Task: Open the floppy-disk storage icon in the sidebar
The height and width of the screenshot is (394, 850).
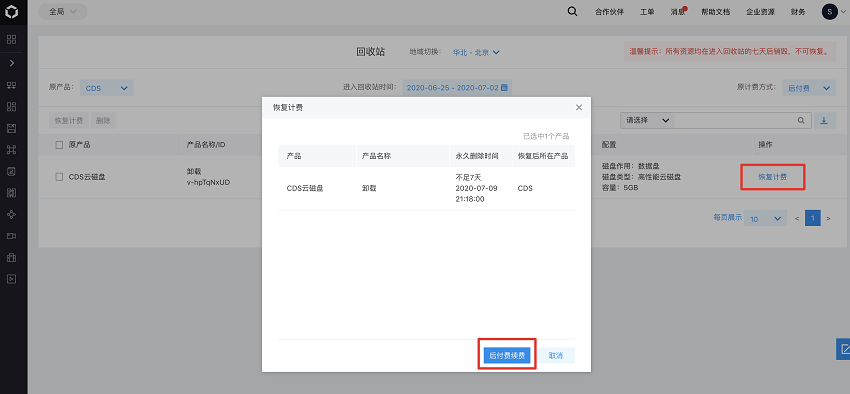Action: click(x=11, y=128)
